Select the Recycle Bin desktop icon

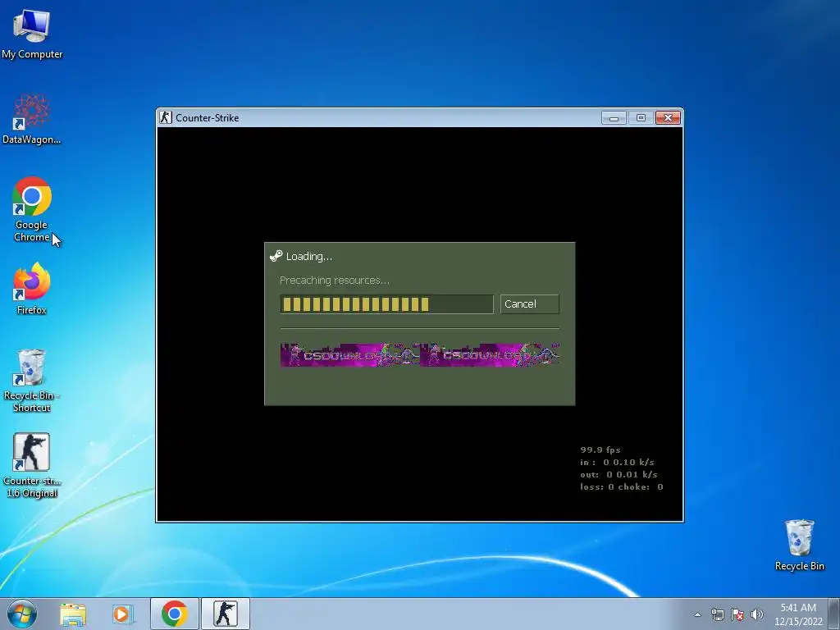coord(799,545)
